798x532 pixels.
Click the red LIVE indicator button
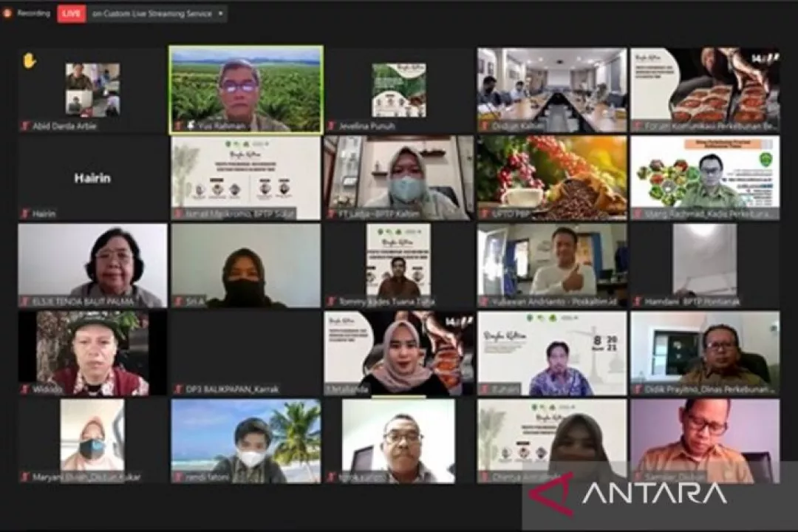click(71, 14)
